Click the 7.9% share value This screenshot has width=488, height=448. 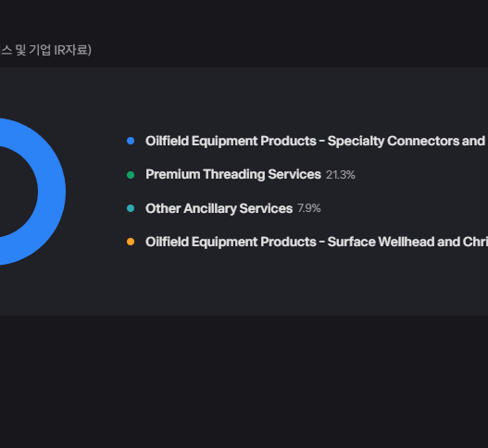coord(309,208)
